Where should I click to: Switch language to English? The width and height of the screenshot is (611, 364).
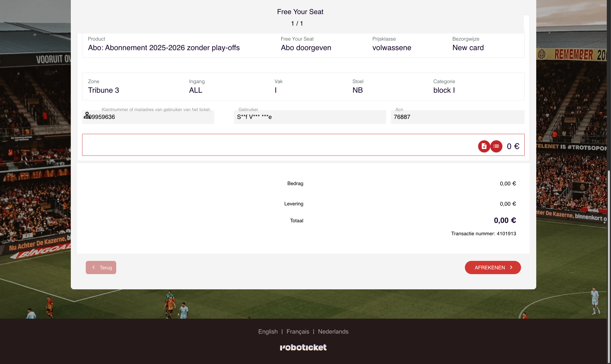pyautogui.click(x=268, y=332)
